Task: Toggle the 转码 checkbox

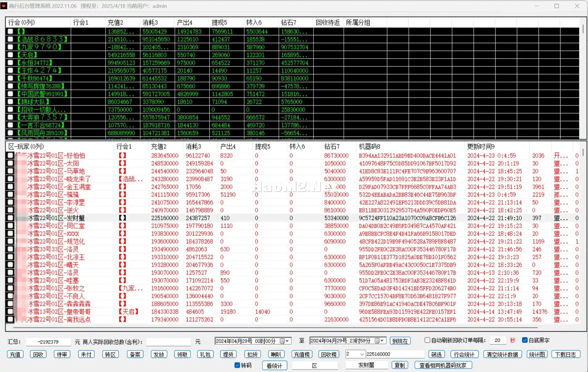Action: [237, 365]
